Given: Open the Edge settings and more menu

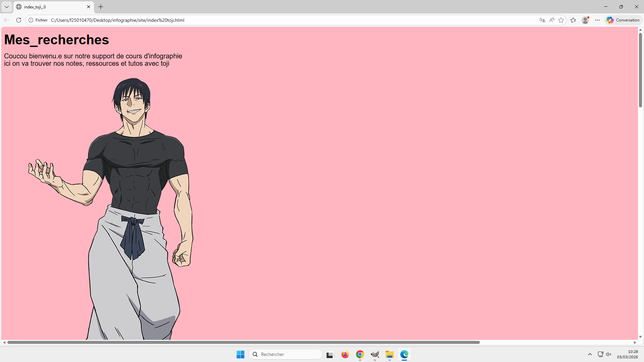Looking at the screenshot, I should [x=597, y=20].
